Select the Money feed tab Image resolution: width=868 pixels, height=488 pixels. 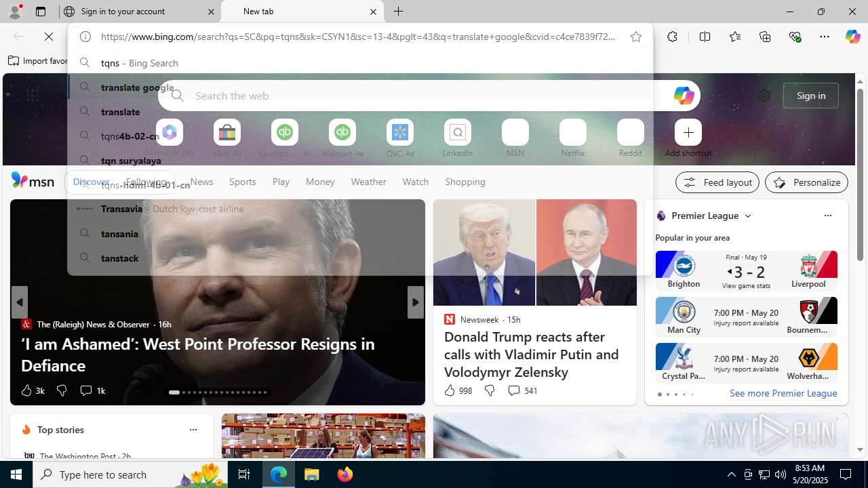click(x=320, y=182)
